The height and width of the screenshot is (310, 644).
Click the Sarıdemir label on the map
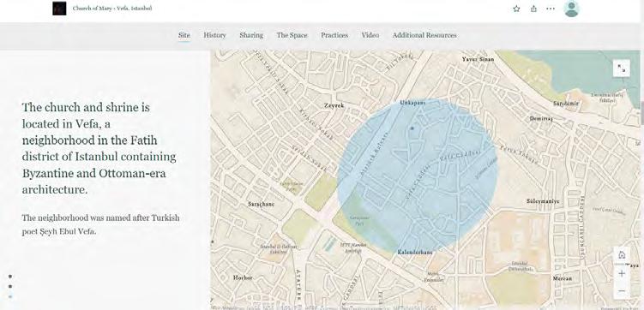pyautogui.click(x=566, y=104)
